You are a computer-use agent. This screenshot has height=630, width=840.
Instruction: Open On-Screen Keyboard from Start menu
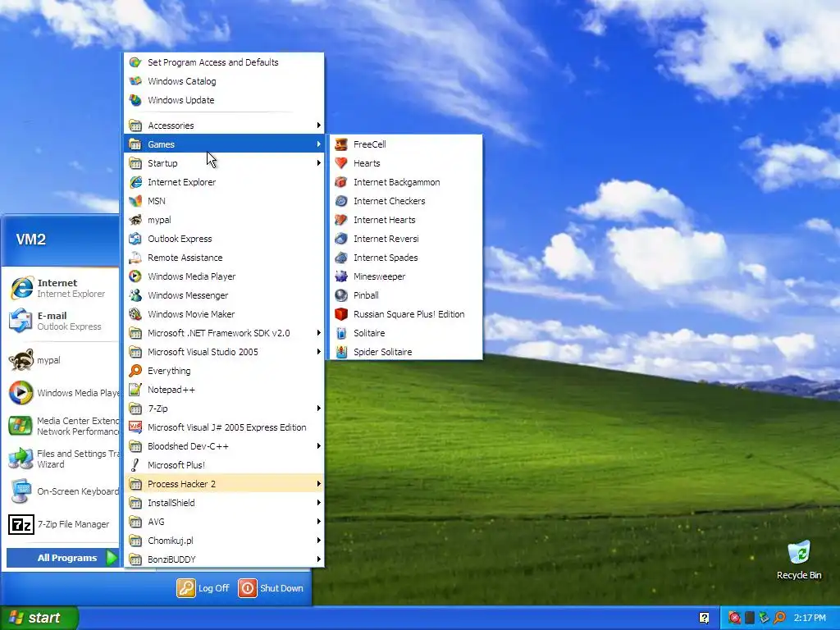[62, 491]
